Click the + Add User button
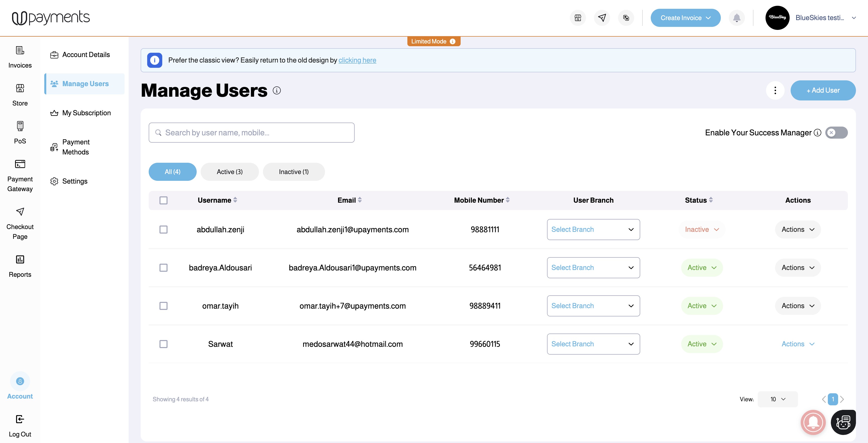The height and width of the screenshot is (443, 868). pos(823,90)
